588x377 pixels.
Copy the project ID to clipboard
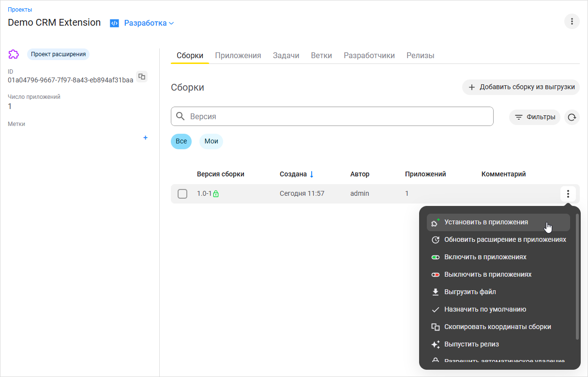coord(142,76)
